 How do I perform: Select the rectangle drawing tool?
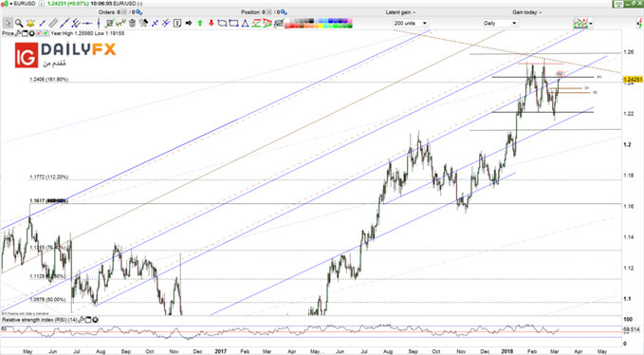click(233, 24)
